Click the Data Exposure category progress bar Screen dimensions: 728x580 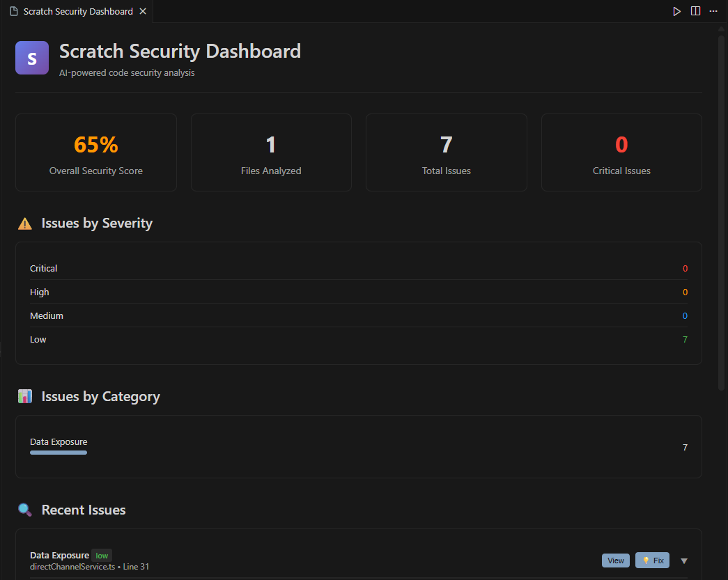[59, 453]
